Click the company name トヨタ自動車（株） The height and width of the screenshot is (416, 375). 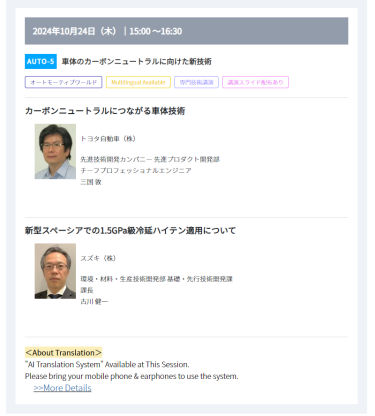(108, 139)
